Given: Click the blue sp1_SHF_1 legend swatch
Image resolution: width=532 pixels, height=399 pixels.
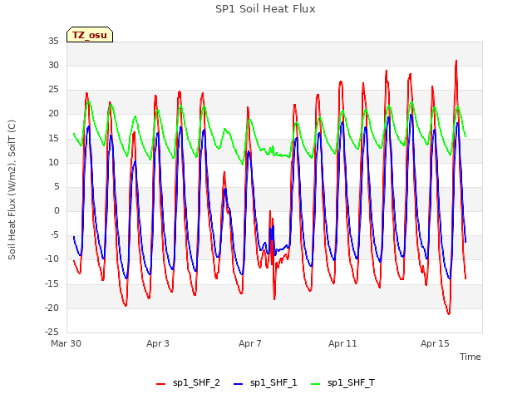Looking at the screenshot, I should (239, 384).
